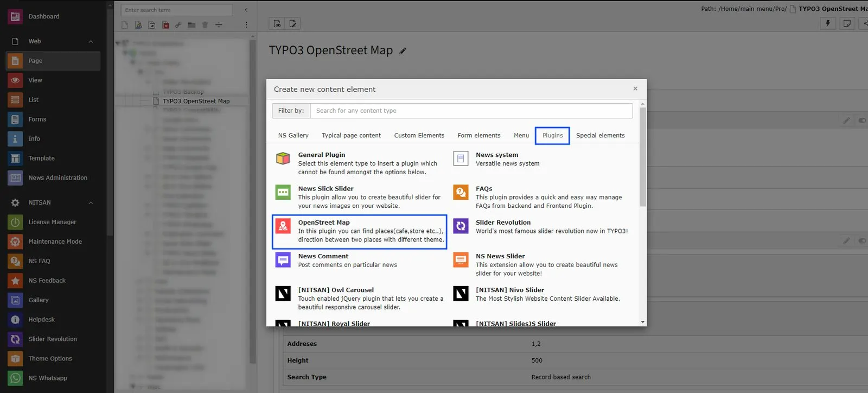Click the page tree search field

(177, 10)
